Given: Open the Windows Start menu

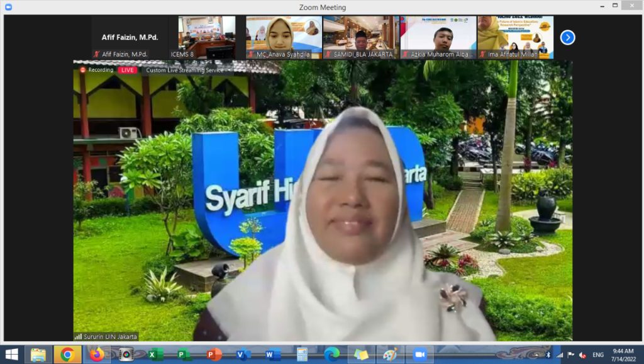Looking at the screenshot, I should pos(12,355).
